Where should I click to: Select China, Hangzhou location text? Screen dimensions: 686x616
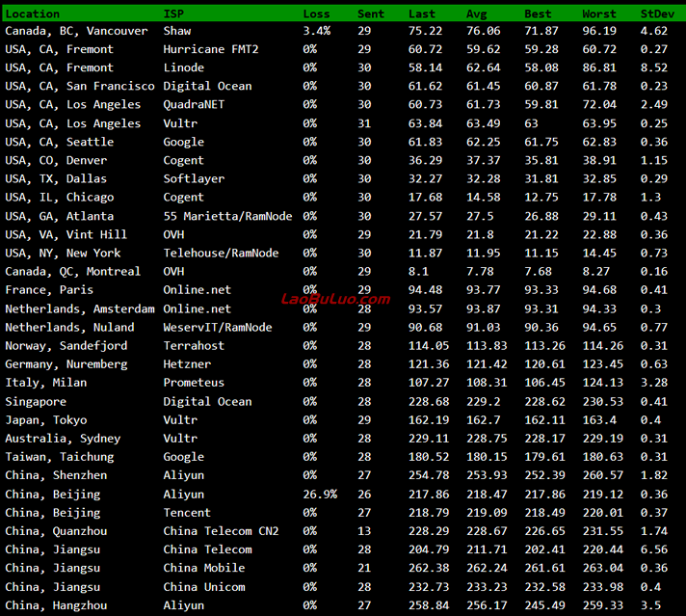pyautogui.click(x=56, y=606)
